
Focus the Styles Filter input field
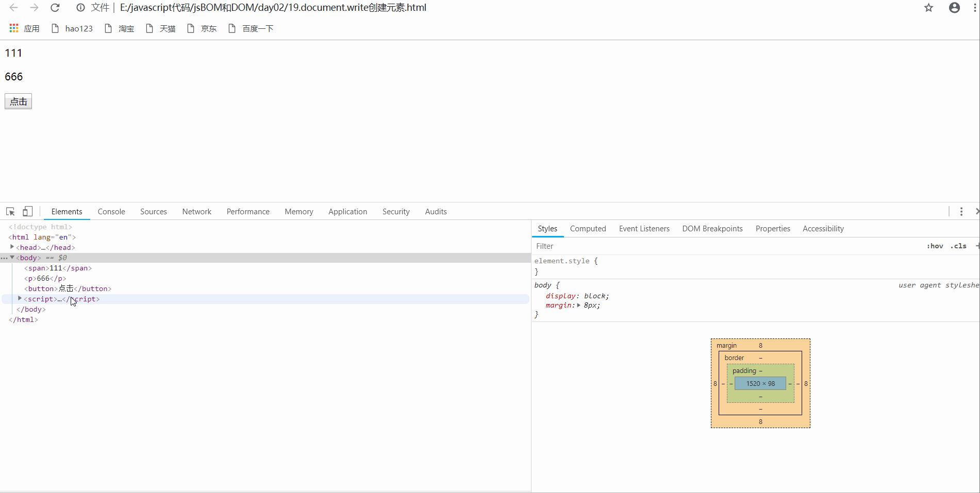pyautogui.click(x=727, y=246)
